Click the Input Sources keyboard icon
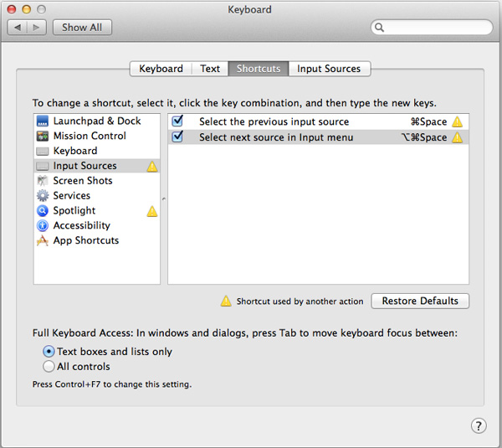This screenshot has height=448, width=502. pos(43,166)
